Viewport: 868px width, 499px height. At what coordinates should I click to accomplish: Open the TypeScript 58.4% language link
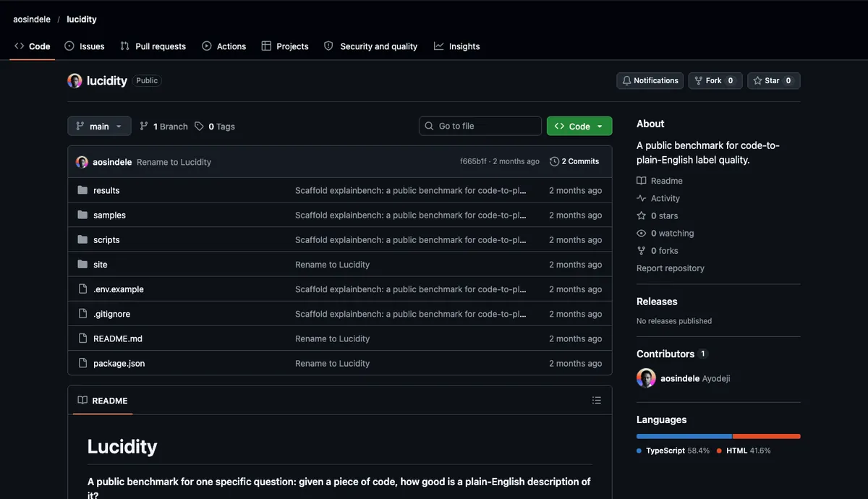click(673, 451)
